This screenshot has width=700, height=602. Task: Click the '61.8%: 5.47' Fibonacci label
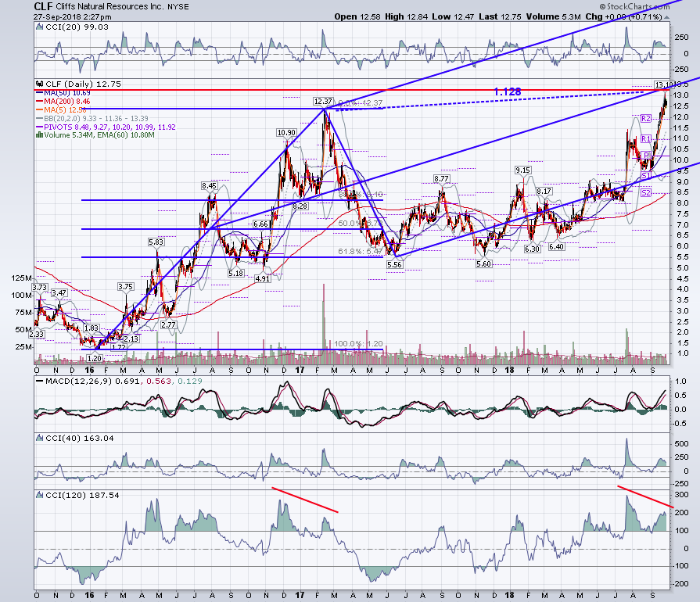pos(361,252)
